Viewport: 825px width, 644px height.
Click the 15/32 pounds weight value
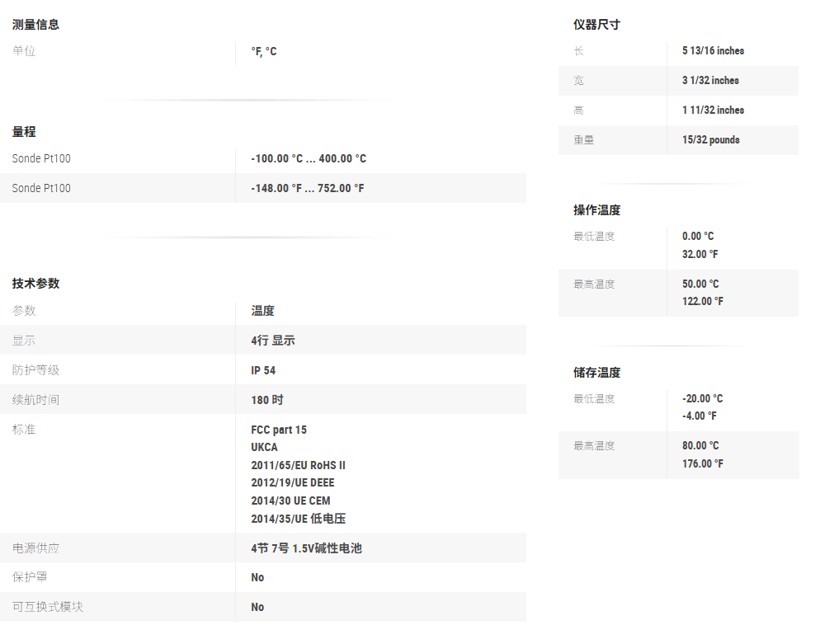click(711, 140)
